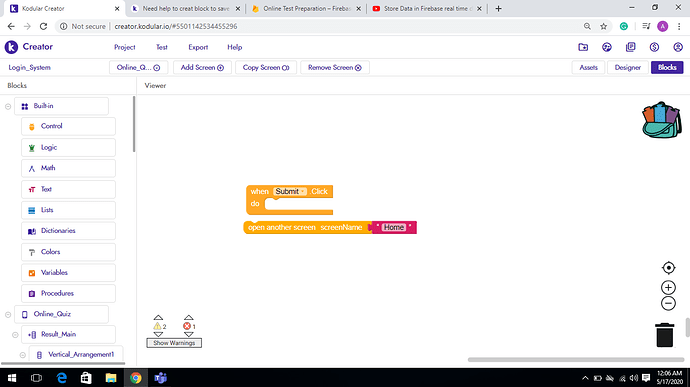Jump to previous warning with up arrow
Image resolution: width=690 pixels, height=387 pixels.
158,317
